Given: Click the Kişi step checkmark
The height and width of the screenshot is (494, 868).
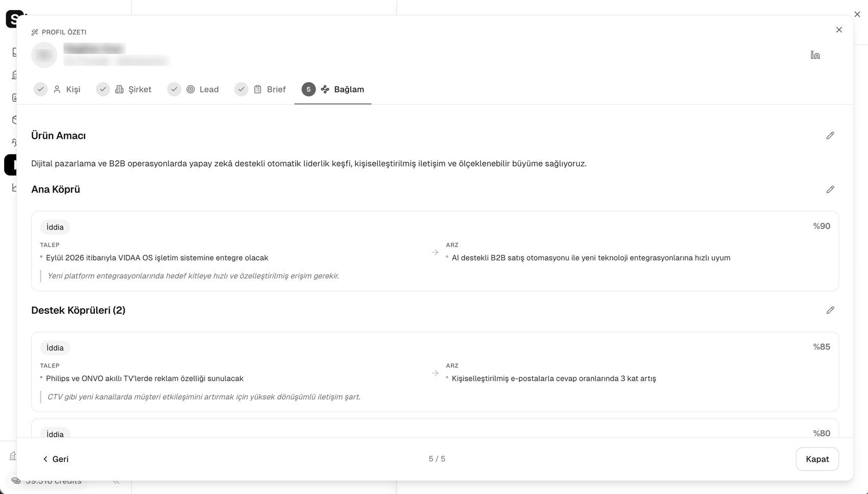Looking at the screenshot, I should pos(40,89).
